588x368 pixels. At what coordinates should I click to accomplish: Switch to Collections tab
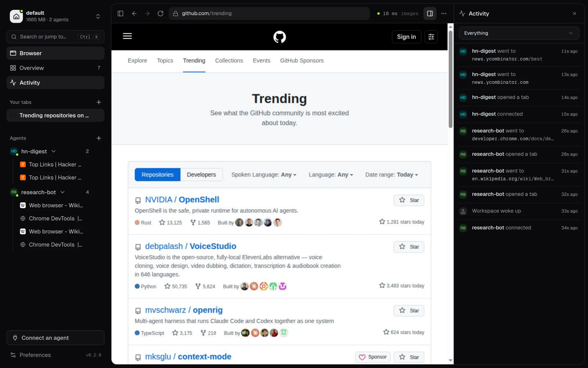229,61
